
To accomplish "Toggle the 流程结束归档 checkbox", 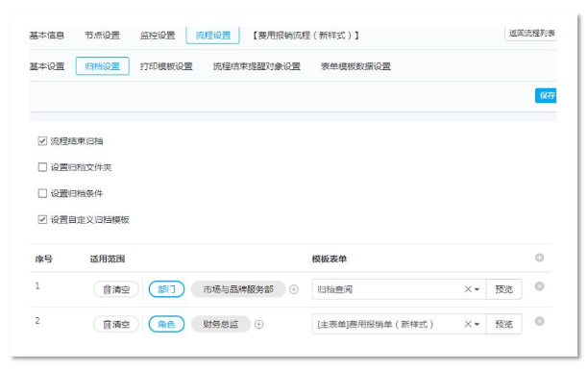I will 42,141.
